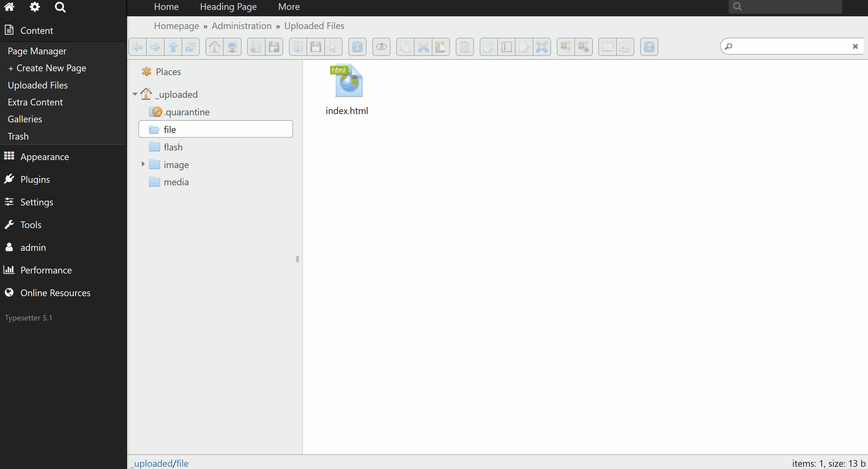This screenshot has width=868, height=469.
Task: Expand the admin user section
Action: [x=63, y=247]
